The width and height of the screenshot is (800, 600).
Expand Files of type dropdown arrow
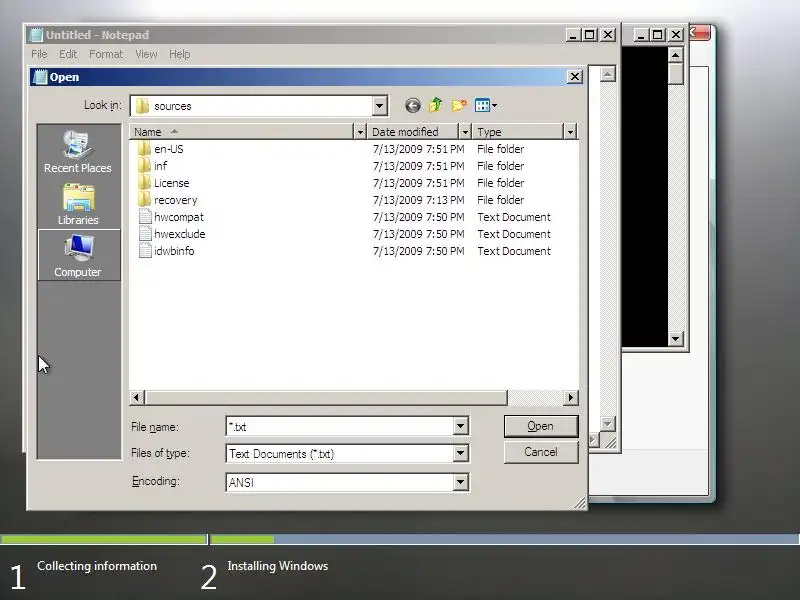[460, 453]
